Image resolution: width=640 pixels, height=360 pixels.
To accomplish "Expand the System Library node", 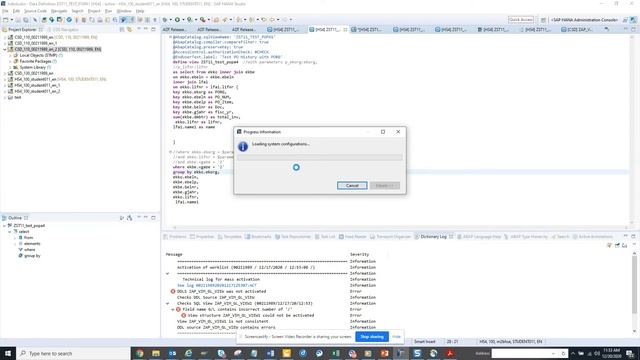I will 10,67.
